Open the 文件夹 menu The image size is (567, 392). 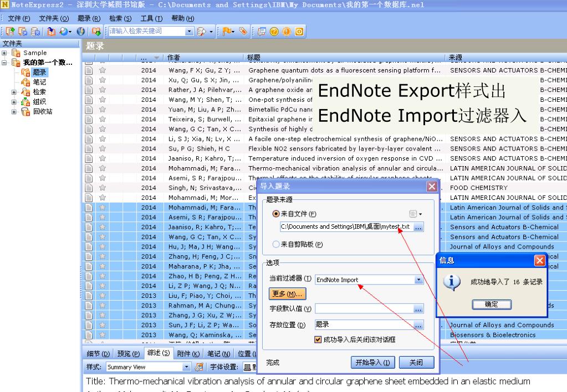(54, 18)
